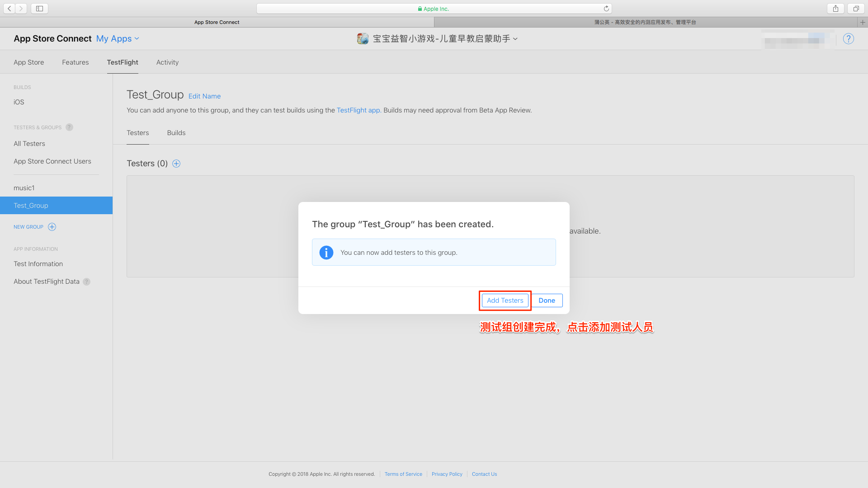This screenshot has height=488, width=868.
Task: Open App Store Connect Users in sidebar
Action: point(52,161)
